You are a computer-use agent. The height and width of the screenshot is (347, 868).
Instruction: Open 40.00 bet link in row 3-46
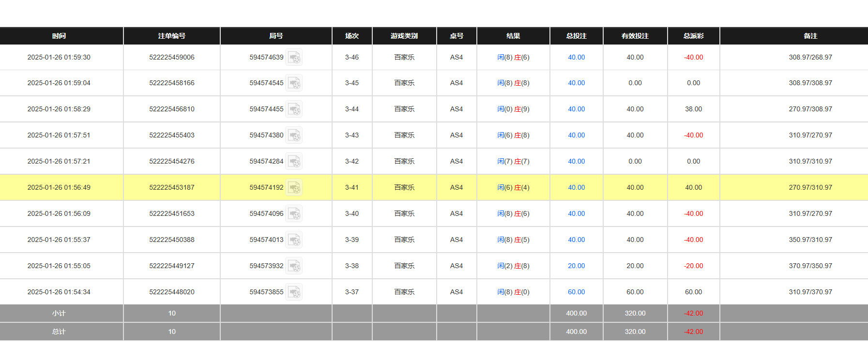pyautogui.click(x=576, y=57)
